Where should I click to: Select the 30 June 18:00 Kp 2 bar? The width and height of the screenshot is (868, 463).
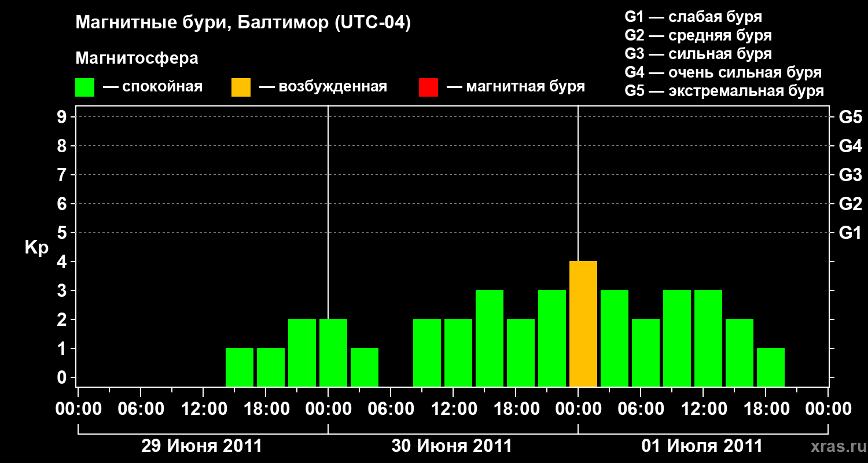521,353
